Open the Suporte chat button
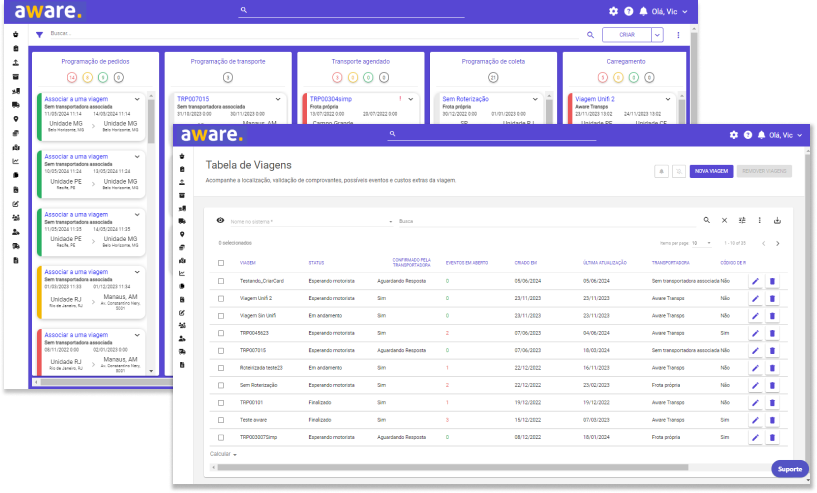Image resolution: width=817 pixels, height=493 pixels. (790, 469)
